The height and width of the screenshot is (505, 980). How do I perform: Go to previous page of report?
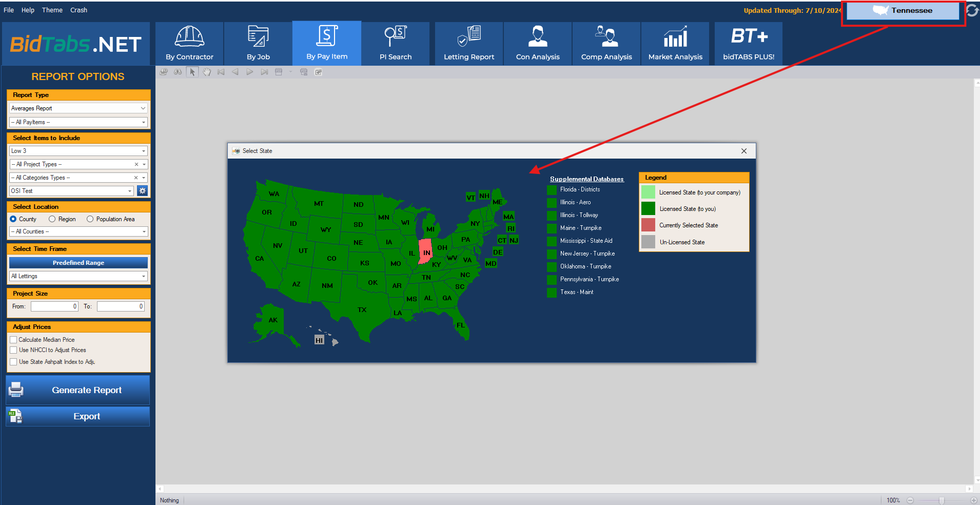point(235,72)
